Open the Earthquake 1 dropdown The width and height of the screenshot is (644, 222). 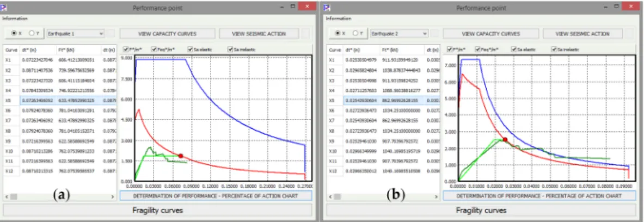click(x=75, y=34)
